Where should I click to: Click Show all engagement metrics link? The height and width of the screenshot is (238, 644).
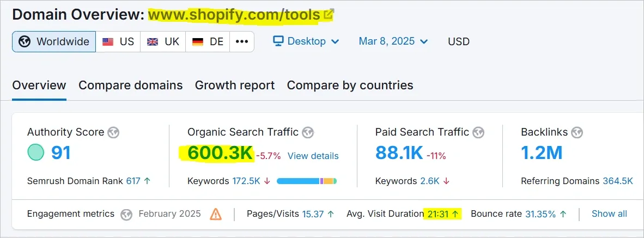pos(610,214)
